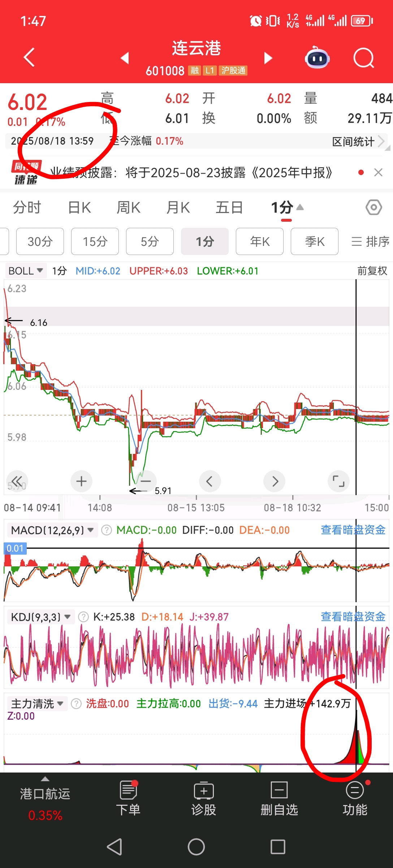Select the 年K period button
This screenshot has width=393, height=868.
click(260, 241)
